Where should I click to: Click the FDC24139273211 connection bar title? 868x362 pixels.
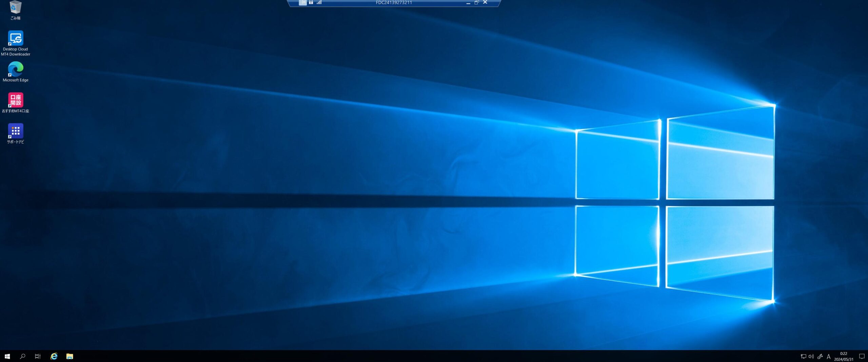coord(394,2)
